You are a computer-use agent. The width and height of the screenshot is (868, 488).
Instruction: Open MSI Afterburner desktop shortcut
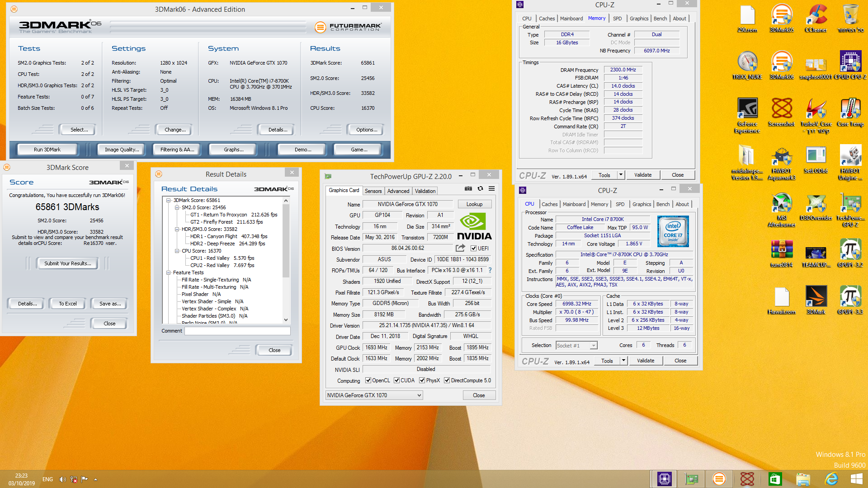782,210
